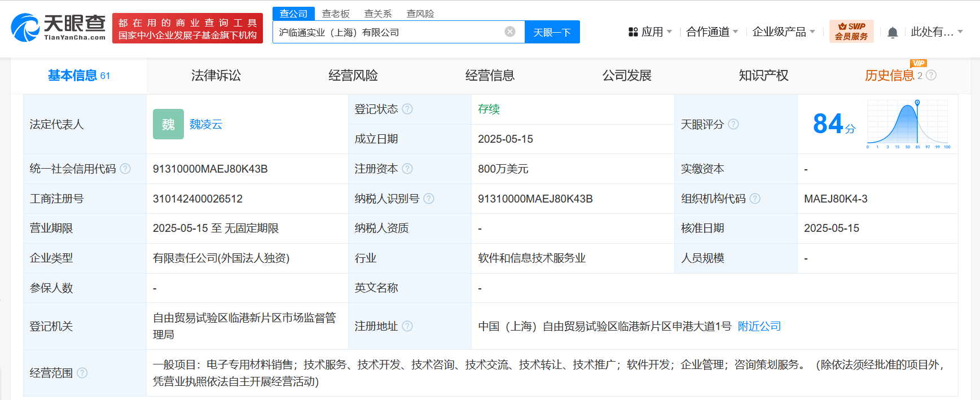Click help icon beside 统一社会信用代码

(125, 169)
